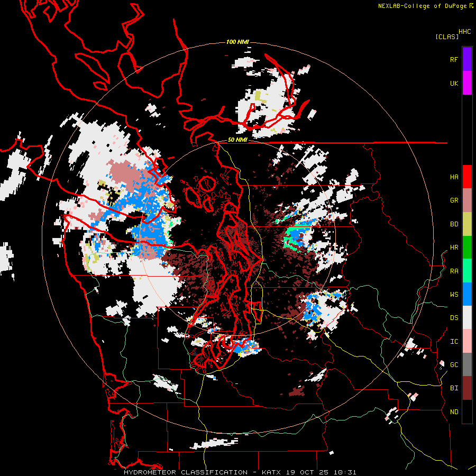Click the BD legend label
This screenshot has width=476, height=476.
(454, 224)
